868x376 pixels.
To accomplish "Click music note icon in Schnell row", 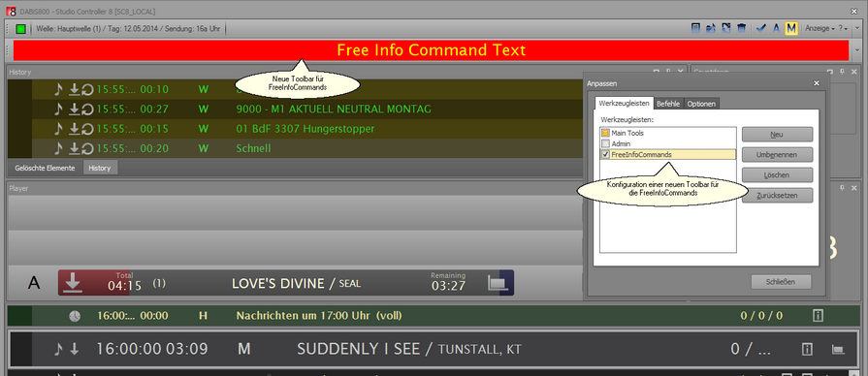I will 59,148.
